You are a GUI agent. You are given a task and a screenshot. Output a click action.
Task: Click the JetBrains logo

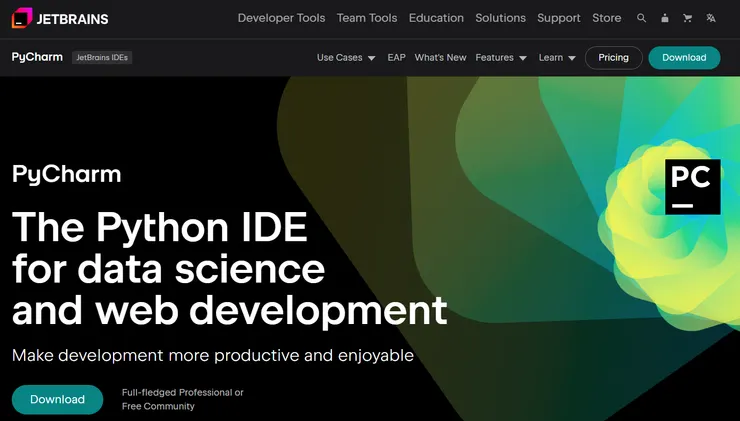point(60,18)
